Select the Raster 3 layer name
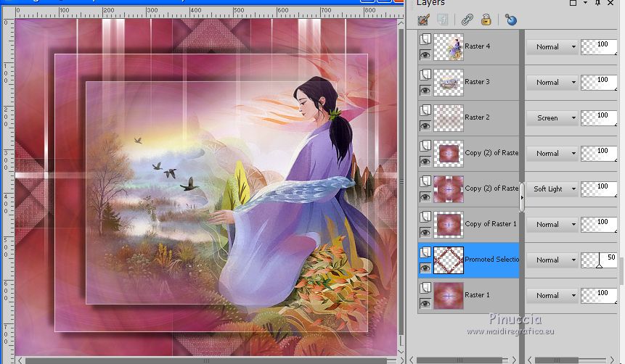Screen dimensions: 625x364 [477, 82]
